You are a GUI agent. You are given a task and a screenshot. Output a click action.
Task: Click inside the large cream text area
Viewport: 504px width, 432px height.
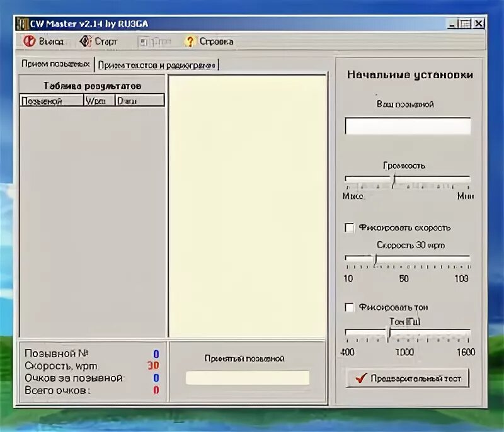(247, 206)
